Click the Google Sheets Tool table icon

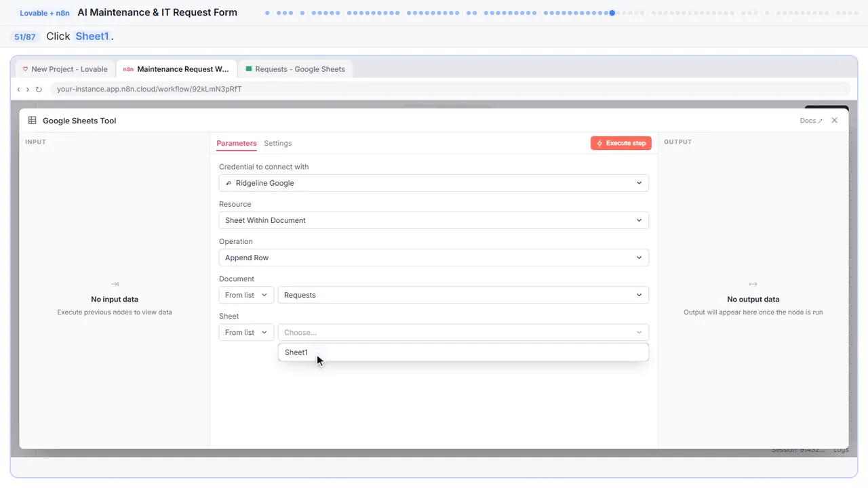point(33,121)
